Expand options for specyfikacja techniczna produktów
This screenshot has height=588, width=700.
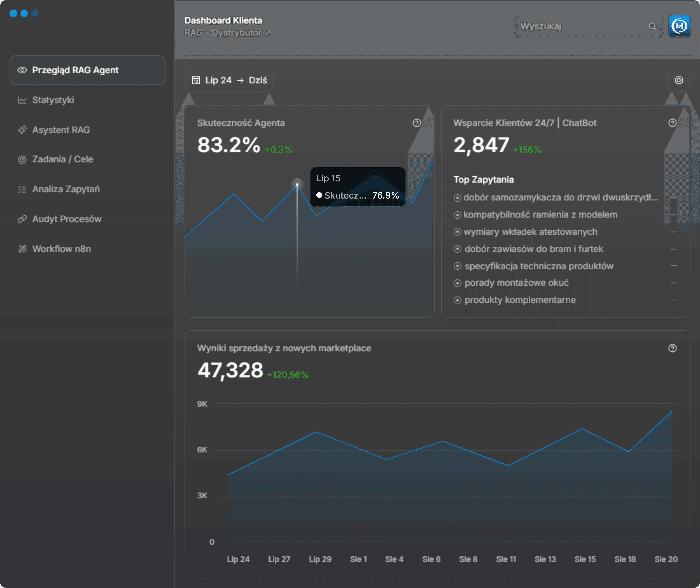[673, 266]
